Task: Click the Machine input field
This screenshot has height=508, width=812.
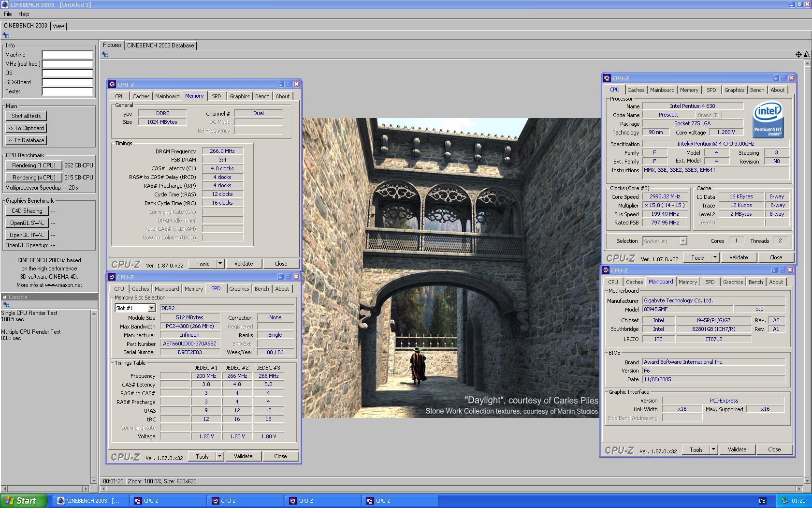Action: [x=67, y=55]
